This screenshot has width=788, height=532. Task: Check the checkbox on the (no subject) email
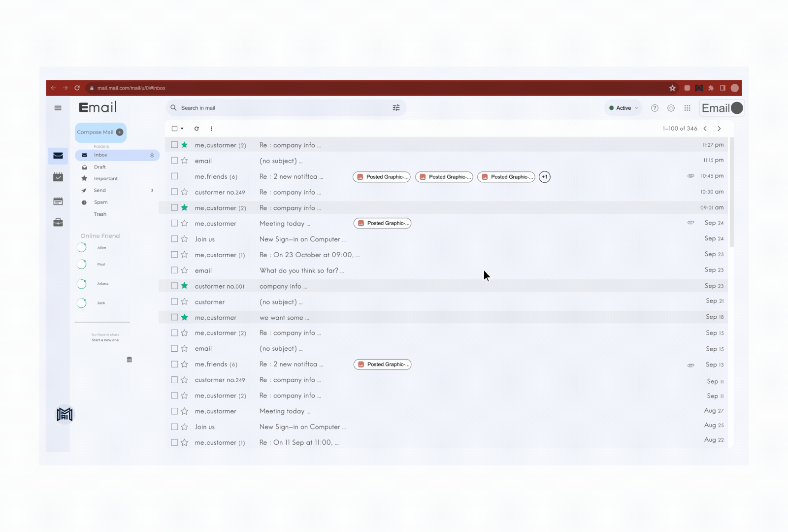pyautogui.click(x=174, y=160)
